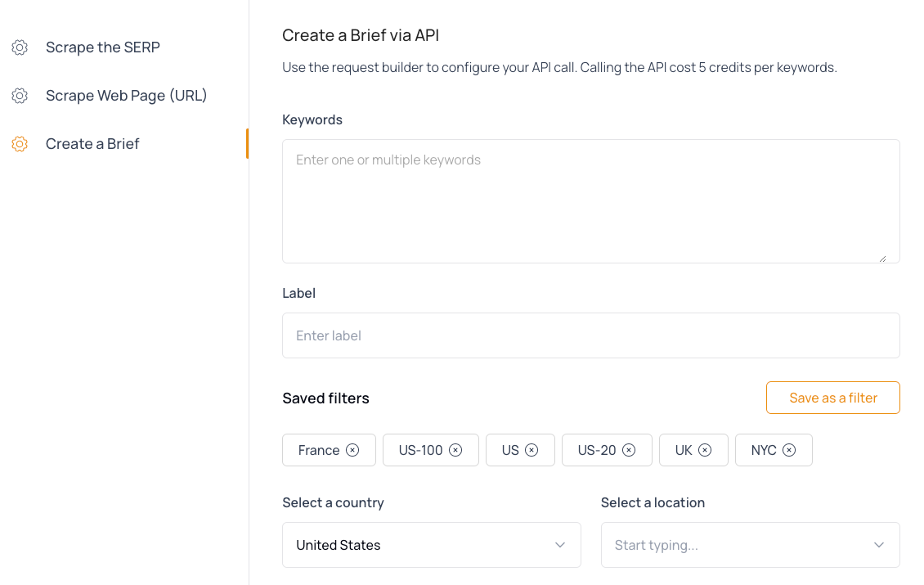Switch to Scrape Web Page (URL)
Image resolution: width=924 pixels, height=585 pixels.
(126, 95)
